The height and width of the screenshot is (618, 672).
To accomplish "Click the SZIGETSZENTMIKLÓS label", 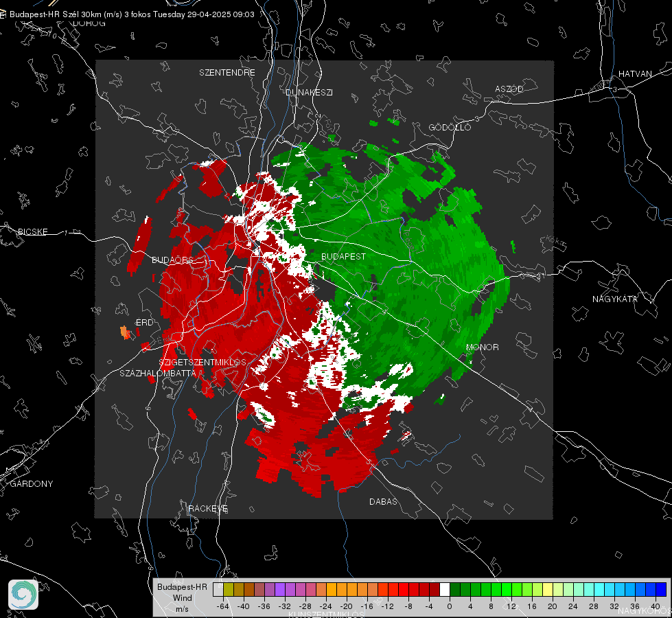I will [202, 363].
